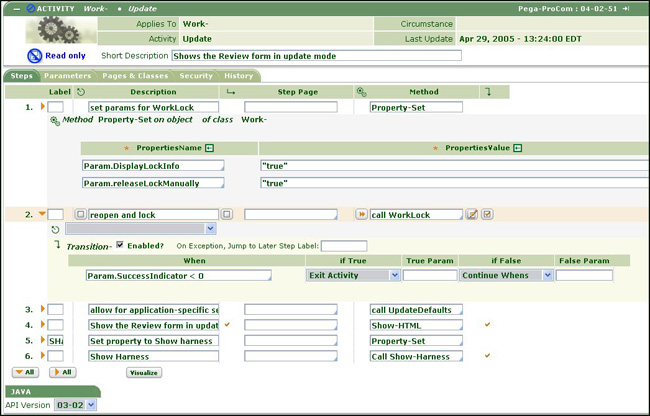Image resolution: width=650 pixels, height=416 pixels.
Task: Click the Property-Set method field of step 1
Action: (x=416, y=107)
